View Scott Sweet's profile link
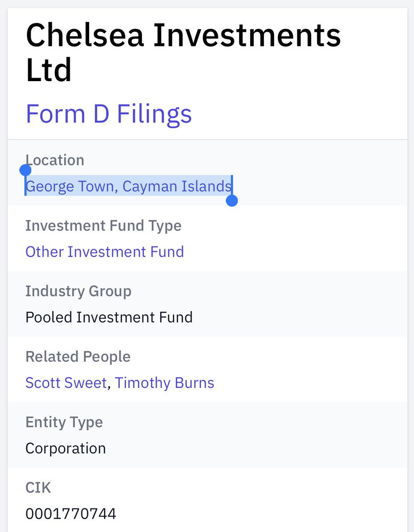Screen dimensions: 414x532 tap(66, 383)
